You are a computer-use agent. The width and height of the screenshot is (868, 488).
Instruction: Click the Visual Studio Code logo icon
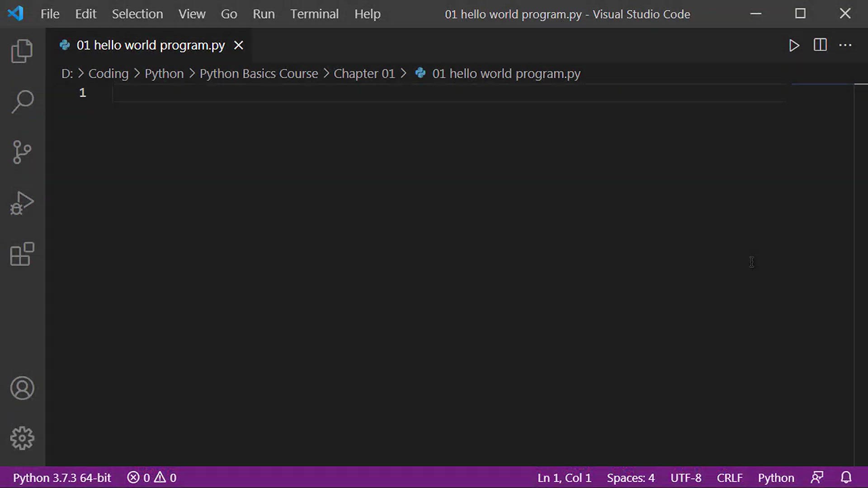click(x=15, y=14)
